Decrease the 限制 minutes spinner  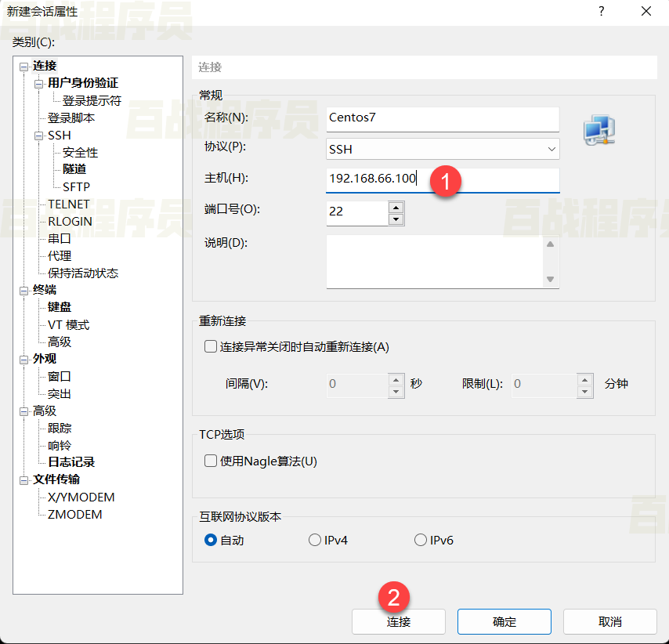[x=585, y=392]
